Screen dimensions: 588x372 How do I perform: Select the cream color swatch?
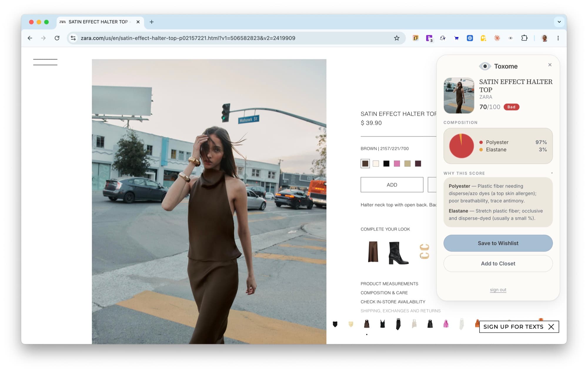click(x=376, y=164)
